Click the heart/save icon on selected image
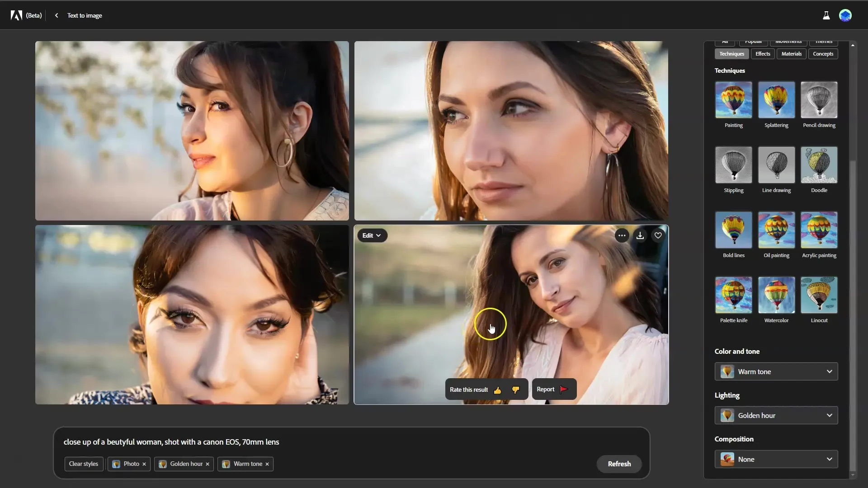This screenshot has height=488, width=868. pyautogui.click(x=658, y=235)
